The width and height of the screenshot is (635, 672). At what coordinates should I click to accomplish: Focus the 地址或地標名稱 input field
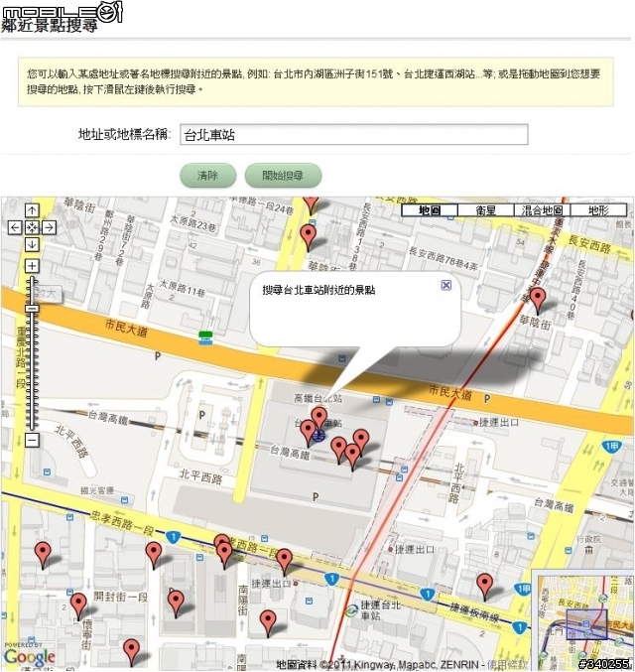point(354,135)
